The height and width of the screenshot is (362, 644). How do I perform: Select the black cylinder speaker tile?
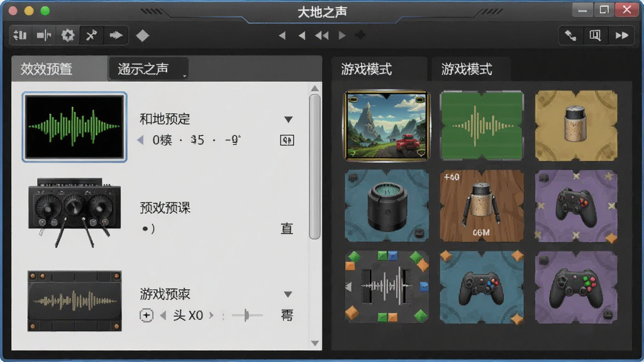pos(387,206)
